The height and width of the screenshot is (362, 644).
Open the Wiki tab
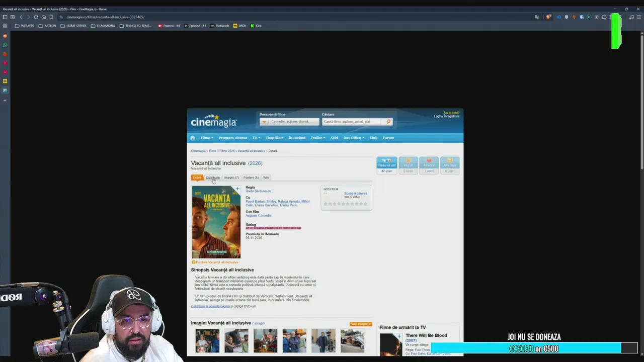(x=266, y=177)
